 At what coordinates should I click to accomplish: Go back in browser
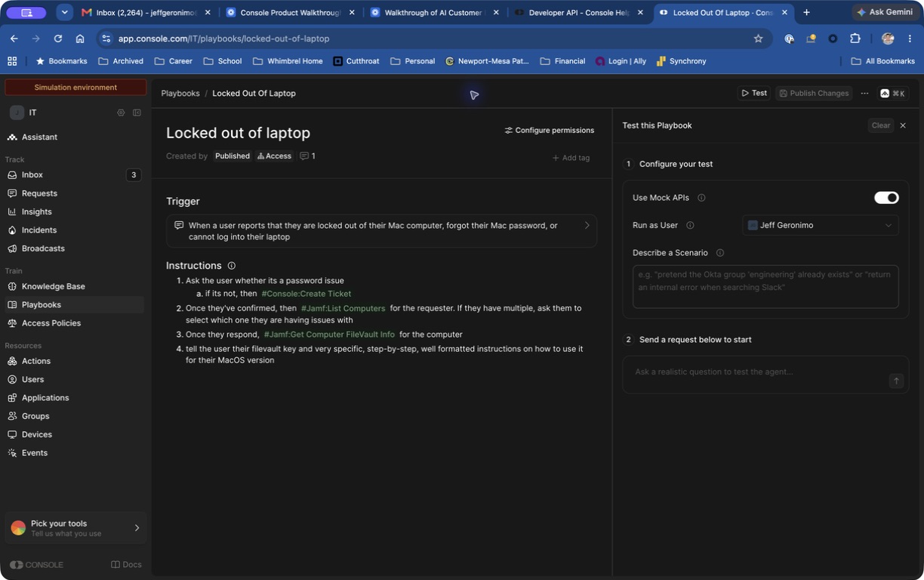(x=14, y=39)
